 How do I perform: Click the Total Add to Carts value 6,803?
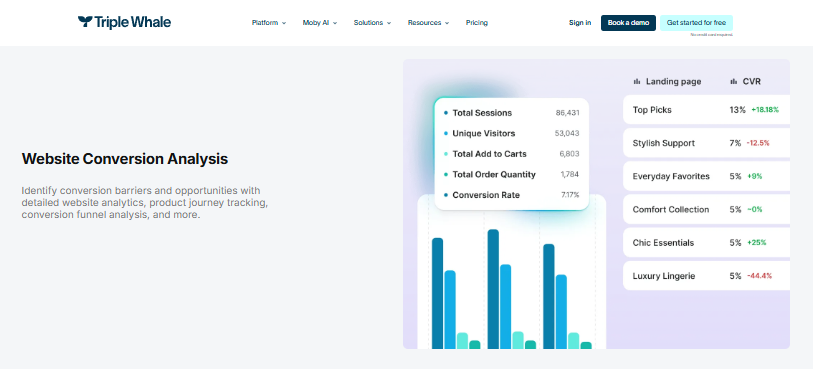click(569, 154)
